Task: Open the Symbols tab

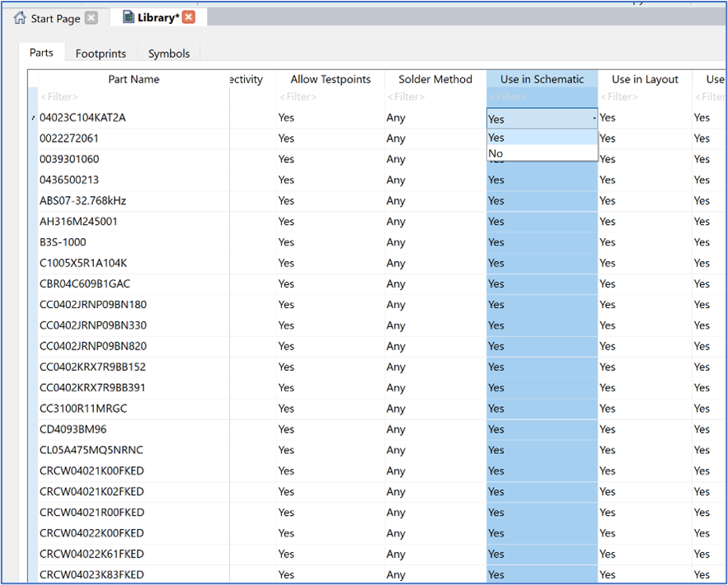Action: [x=169, y=54]
